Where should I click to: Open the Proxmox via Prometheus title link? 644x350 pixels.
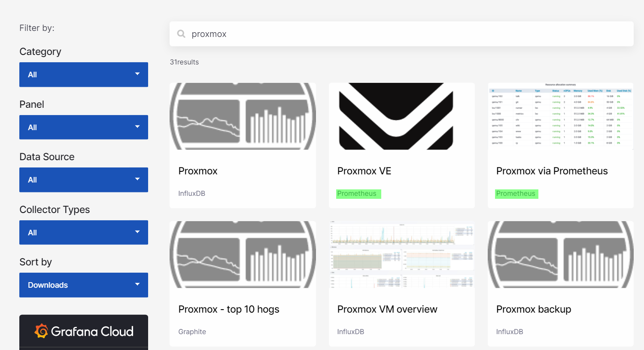[552, 171]
